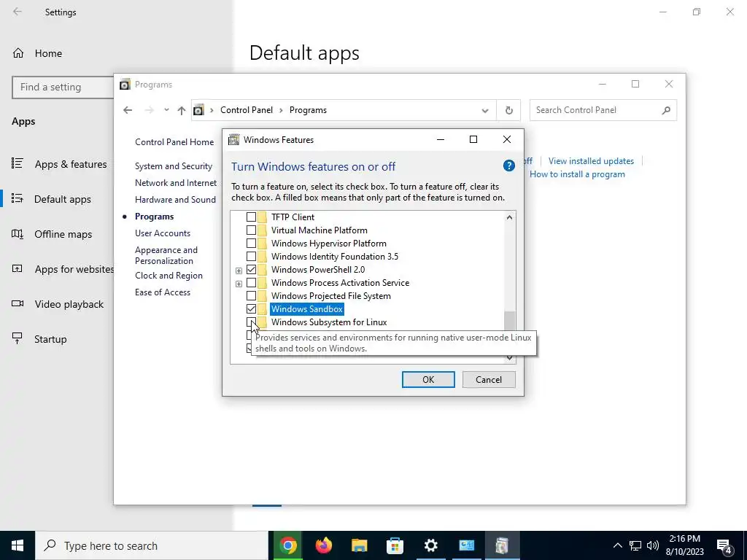Click the Startup icon in Settings
747x560 pixels.
(18, 338)
